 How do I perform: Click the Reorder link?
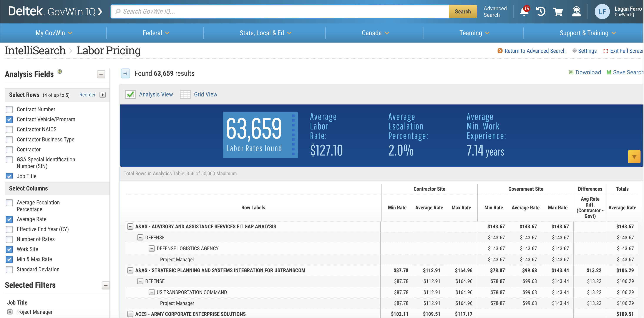click(88, 95)
